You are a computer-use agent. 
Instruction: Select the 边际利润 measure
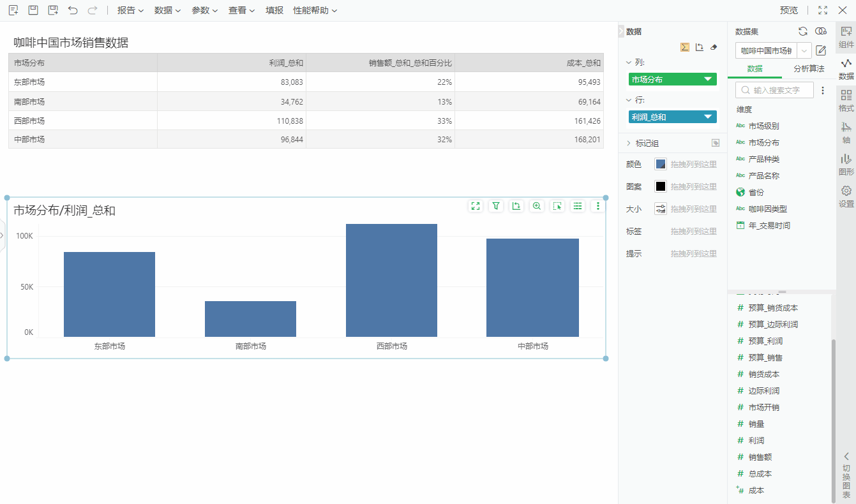763,390
